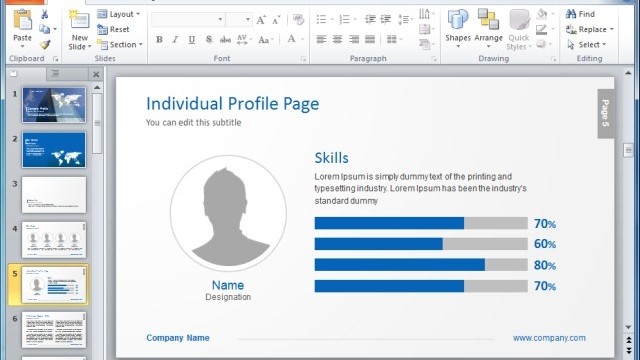Click the Shape Outline pen icon
This screenshot has height=360, width=640.
pyautogui.click(x=542, y=29)
